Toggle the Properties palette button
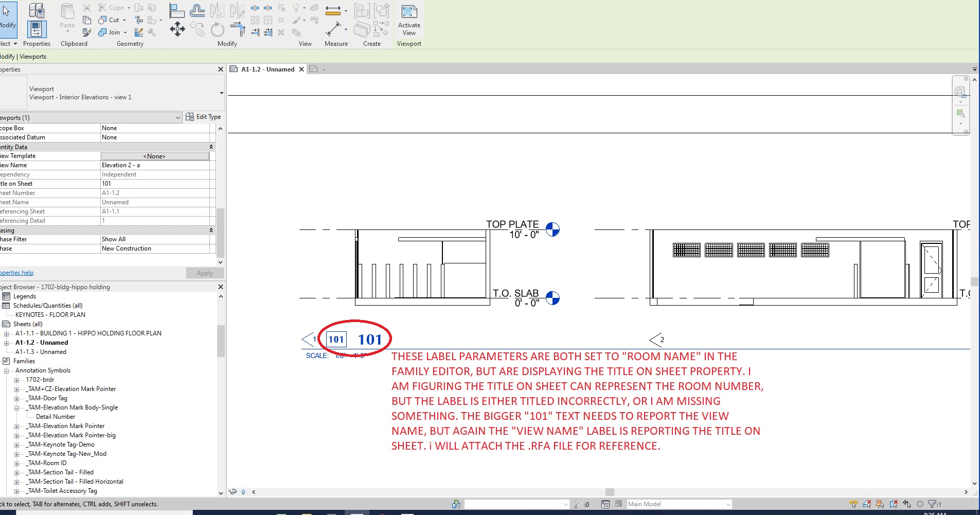The width and height of the screenshot is (980, 515). [x=37, y=29]
